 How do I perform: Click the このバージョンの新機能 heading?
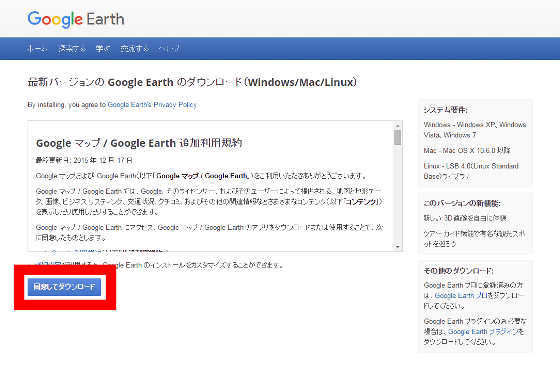point(462,203)
